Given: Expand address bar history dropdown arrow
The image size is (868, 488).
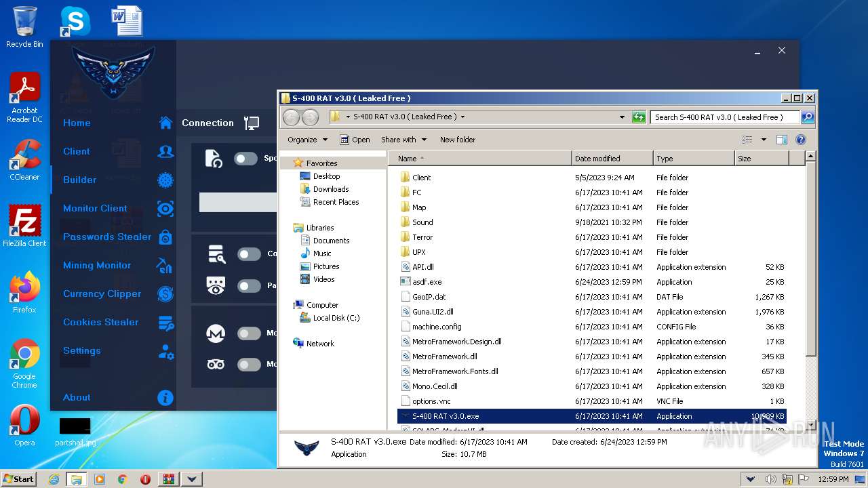Looking at the screenshot, I should 622,117.
